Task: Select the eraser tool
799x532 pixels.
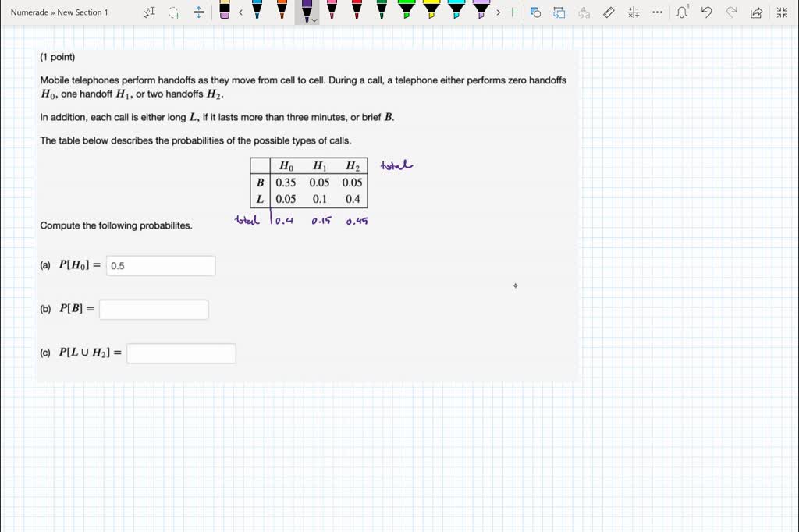Action: tap(224, 10)
